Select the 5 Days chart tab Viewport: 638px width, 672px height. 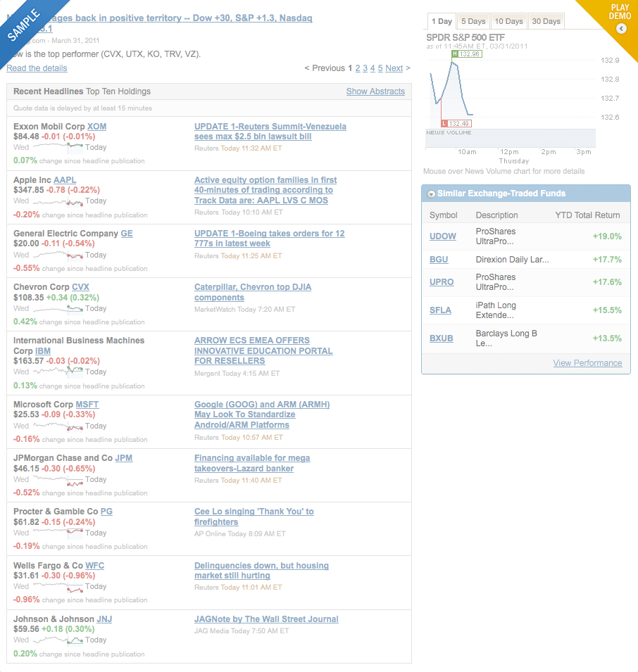pos(473,21)
